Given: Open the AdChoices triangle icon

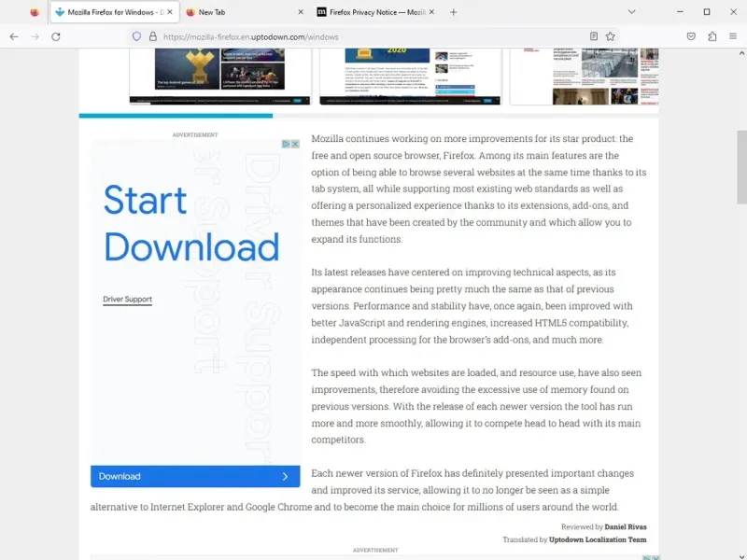Looking at the screenshot, I should (286, 144).
